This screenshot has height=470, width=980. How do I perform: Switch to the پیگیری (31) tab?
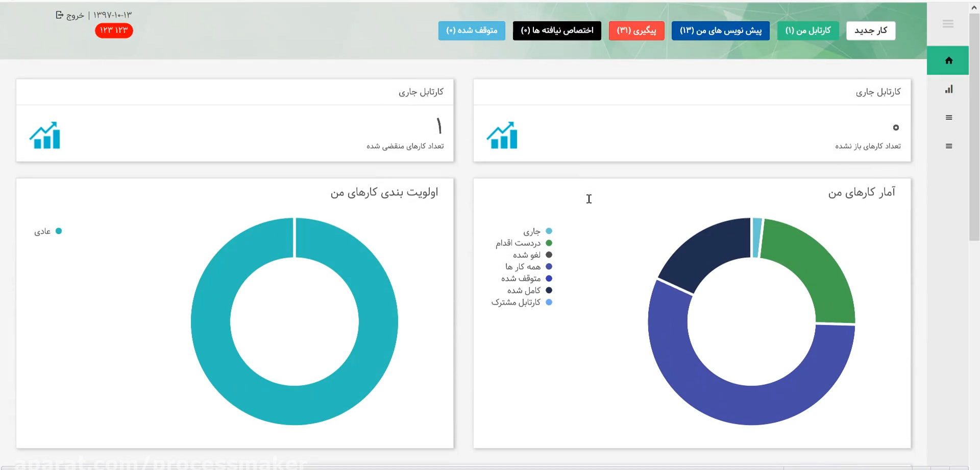tap(636, 31)
